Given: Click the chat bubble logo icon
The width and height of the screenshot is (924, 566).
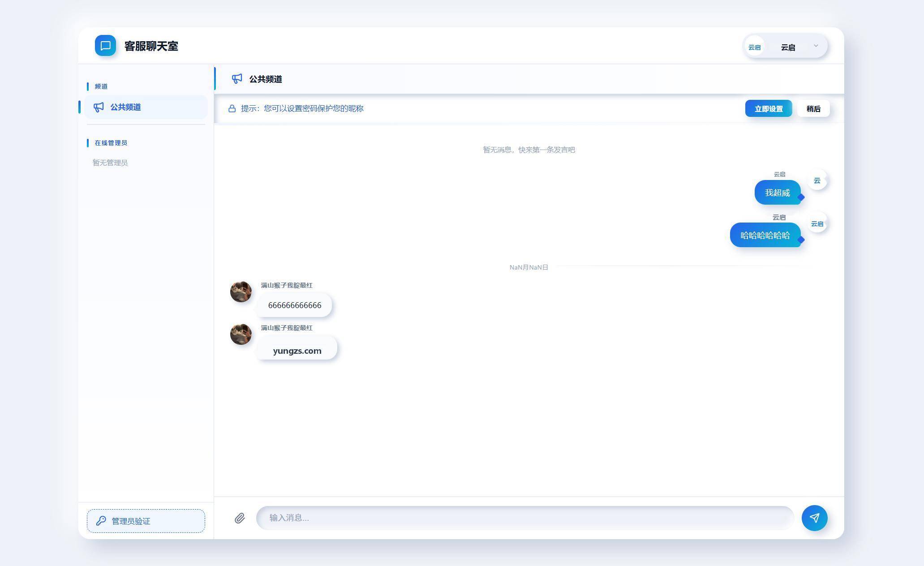Looking at the screenshot, I should pyautogui.click(x=105, y=46).
